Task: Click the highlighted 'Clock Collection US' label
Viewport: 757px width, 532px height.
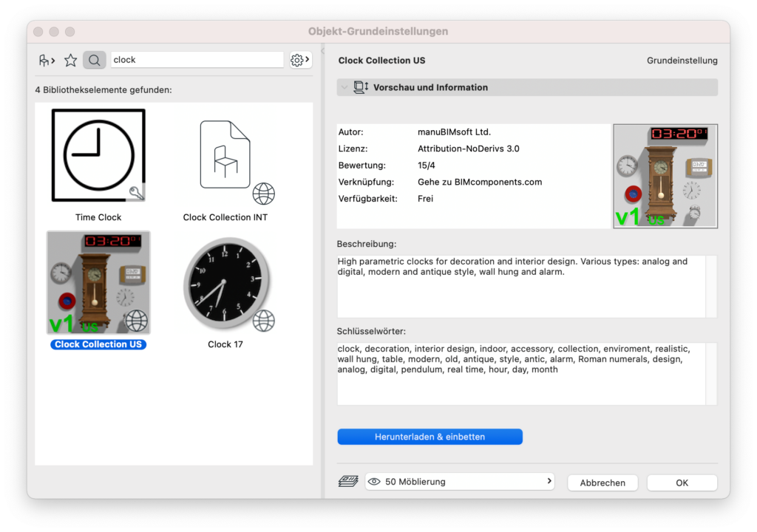Action: click(98, 344)
